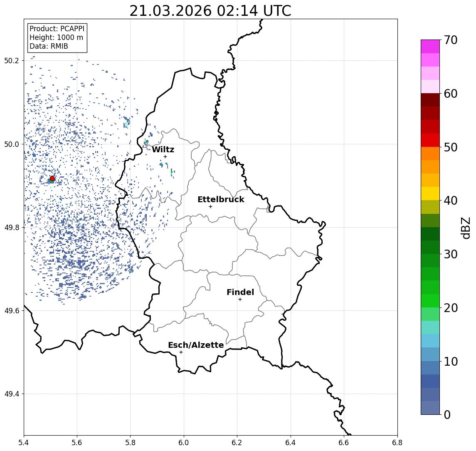Click the bright green swatch just above 20 dBZ

click(x=430, y=300)
